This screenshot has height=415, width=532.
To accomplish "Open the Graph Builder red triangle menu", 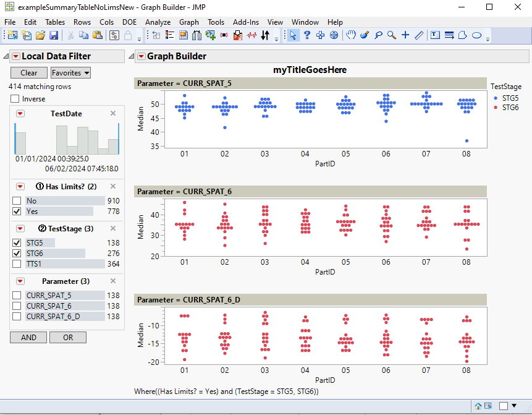I will (x=140, y=56).
